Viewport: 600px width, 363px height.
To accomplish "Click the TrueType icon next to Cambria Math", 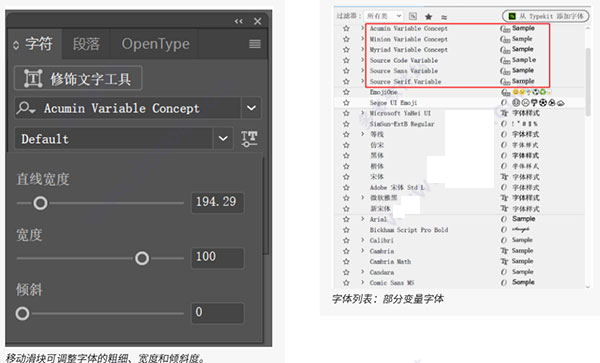I will coord(504,261).
